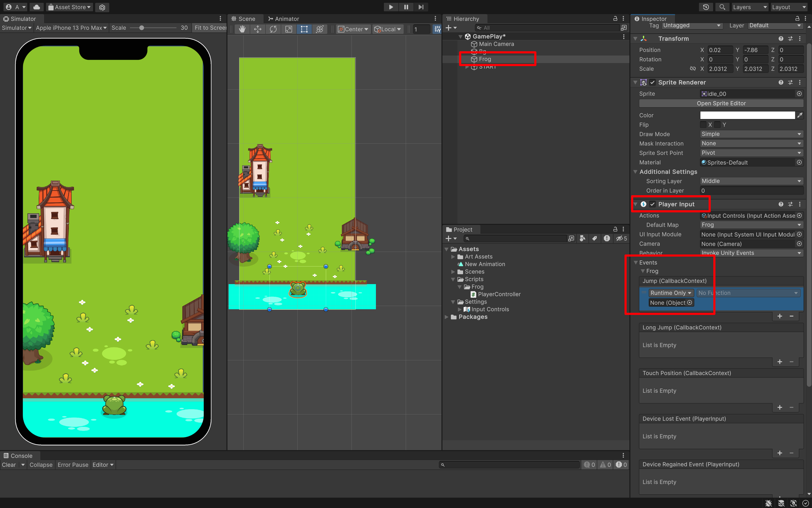Pick color with the eyedropper icon

pyautogui.click(x=800, y=115)
